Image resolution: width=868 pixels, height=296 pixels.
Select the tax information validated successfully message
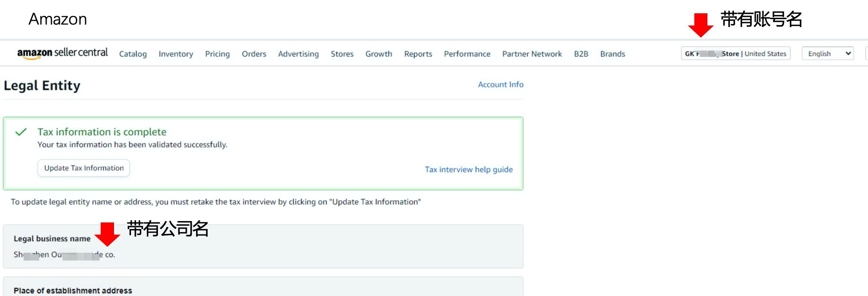132,145
